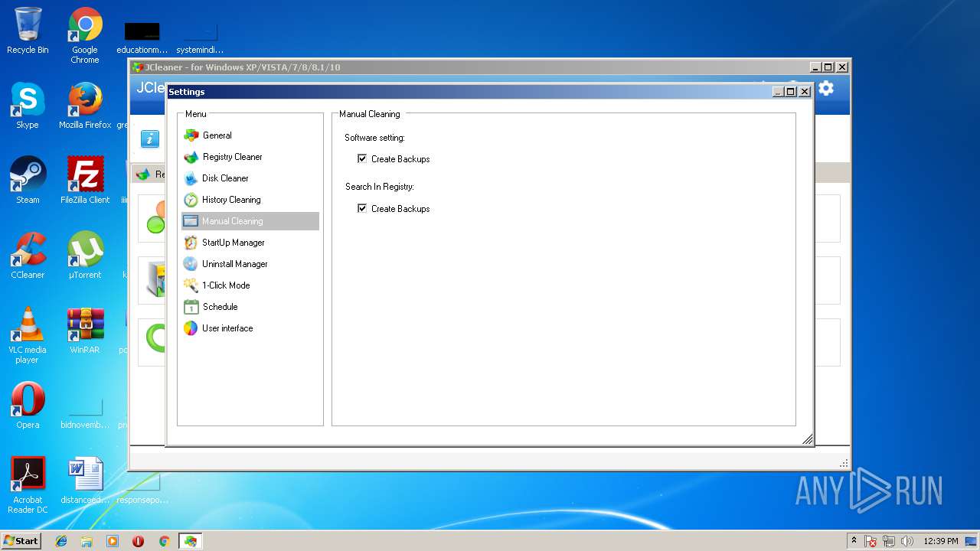Select the Recycle Bin desktop icon
This screenshot has width=980, height=551.
pos(28,31)
